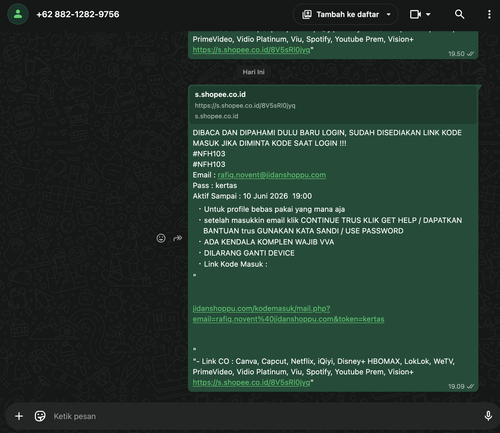The image size is (500, 433).
Task: Open contact info for +62 882-1282-9756
Action: click(78, 14)
